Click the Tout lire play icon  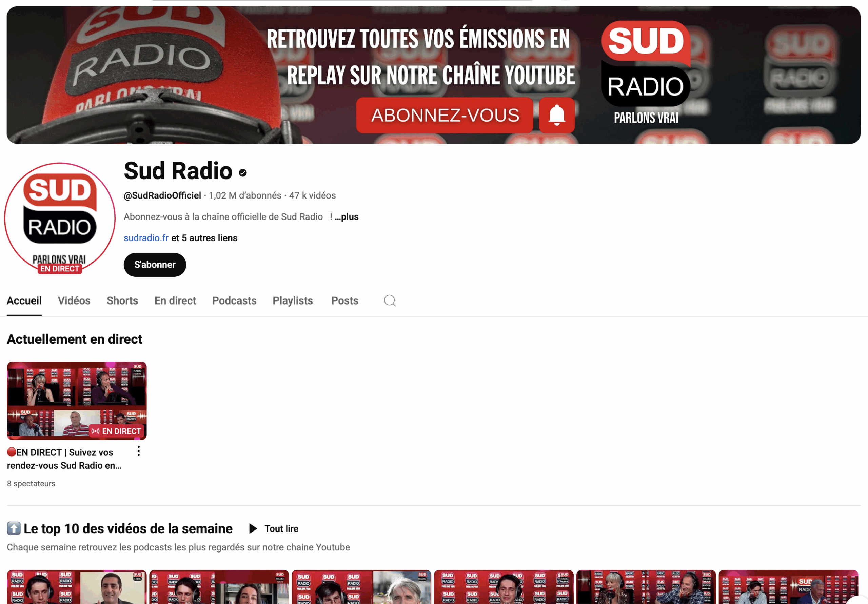(x=253, y=528)
